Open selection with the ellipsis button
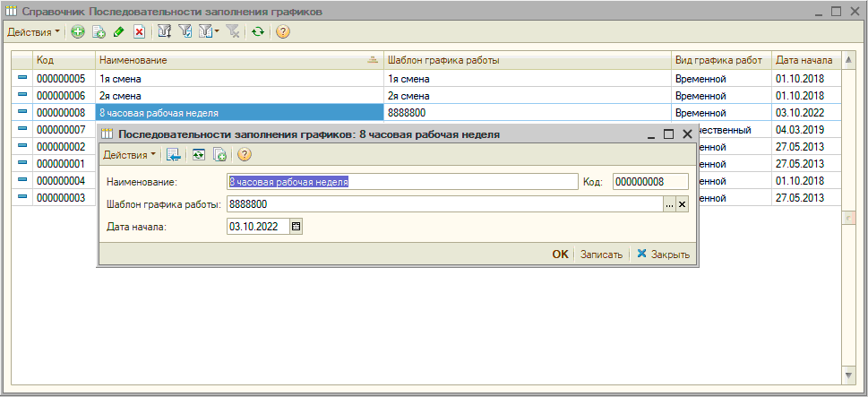Viewport: 868px width, 397px height. click(x=668, y=205)
